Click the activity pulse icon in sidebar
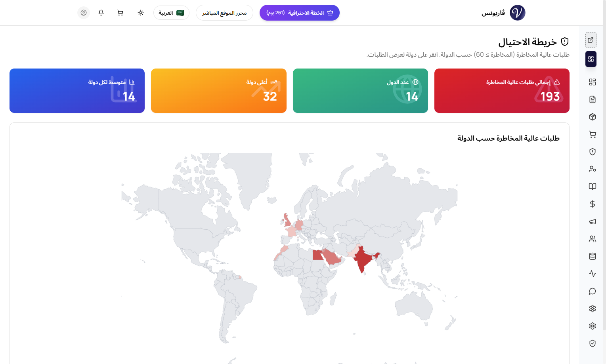 click(592, 274)
